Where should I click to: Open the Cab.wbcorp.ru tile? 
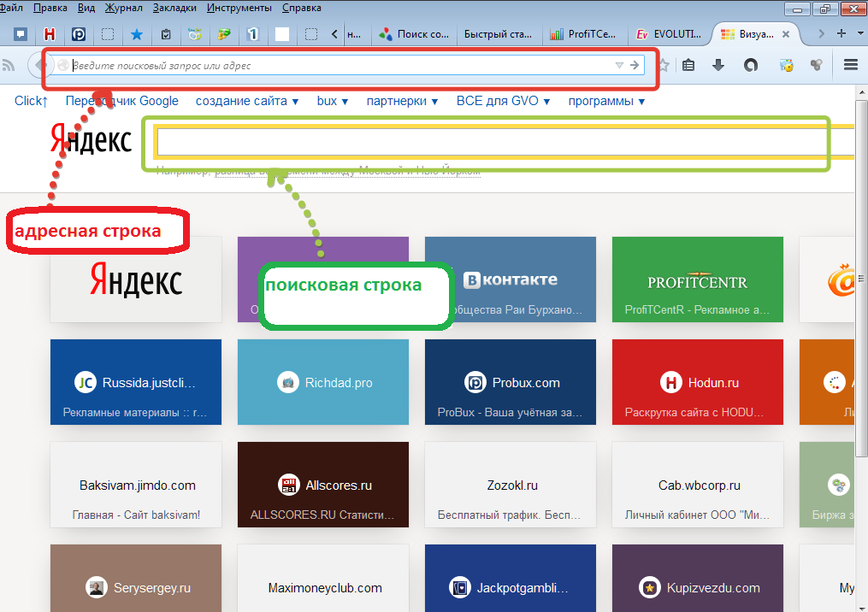[x=698, y=485]
